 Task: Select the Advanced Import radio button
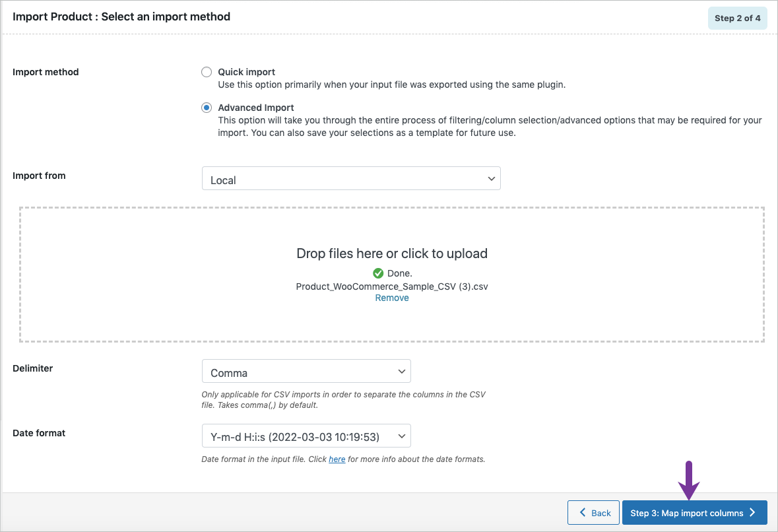tap(207, 107)
